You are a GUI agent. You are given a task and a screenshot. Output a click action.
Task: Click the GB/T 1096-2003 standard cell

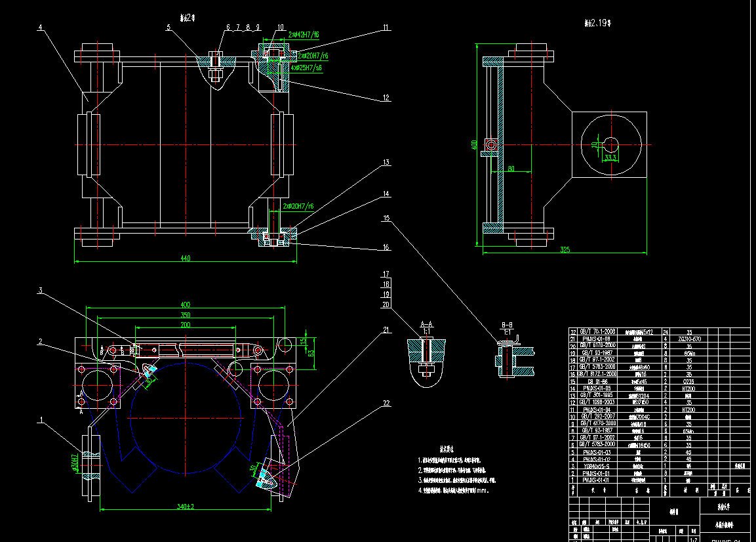click(597, 402)
